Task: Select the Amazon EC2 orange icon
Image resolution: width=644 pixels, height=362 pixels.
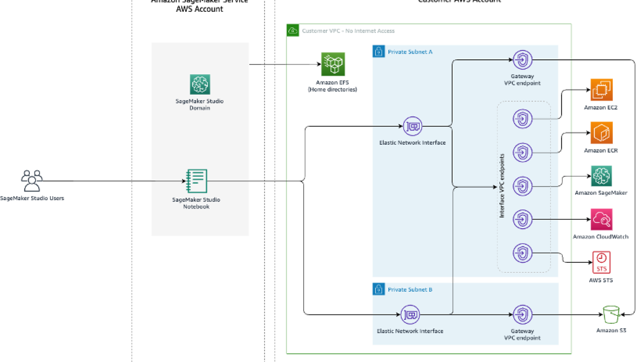Action: 601,90
